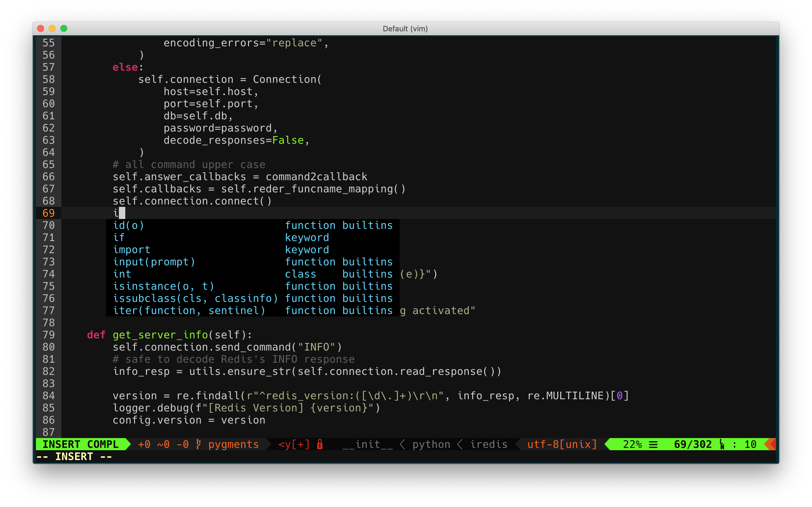Select input(prompt) completion entry
This screenshot has height=507, width=812.
point(154,262)
